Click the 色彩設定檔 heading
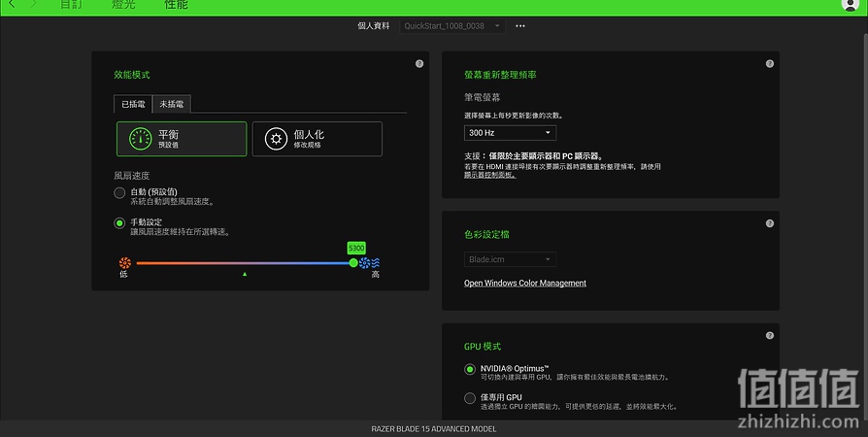 point(486,234)
